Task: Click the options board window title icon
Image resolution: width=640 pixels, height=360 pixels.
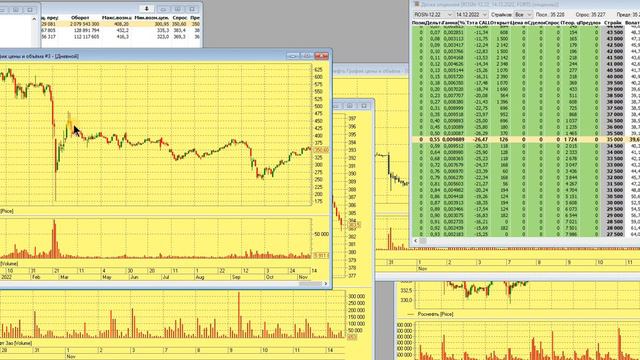Action: point(416,4)
